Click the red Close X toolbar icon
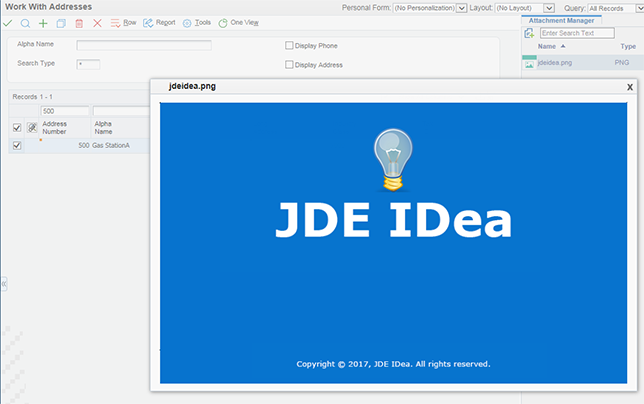This screenshot has width=644, height=404. click(x=97, y=22)
